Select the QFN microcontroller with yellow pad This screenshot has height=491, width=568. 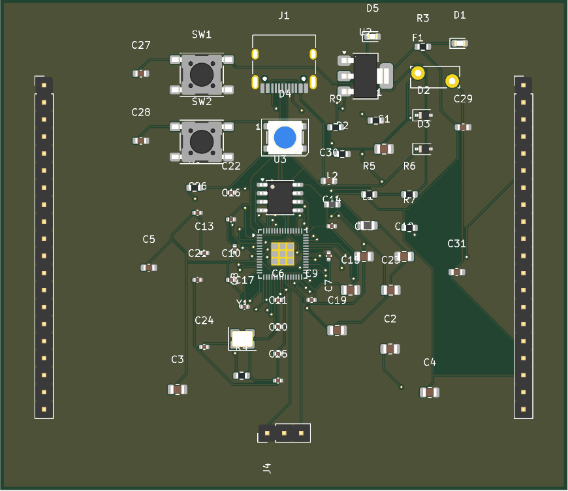coord(283,254)
